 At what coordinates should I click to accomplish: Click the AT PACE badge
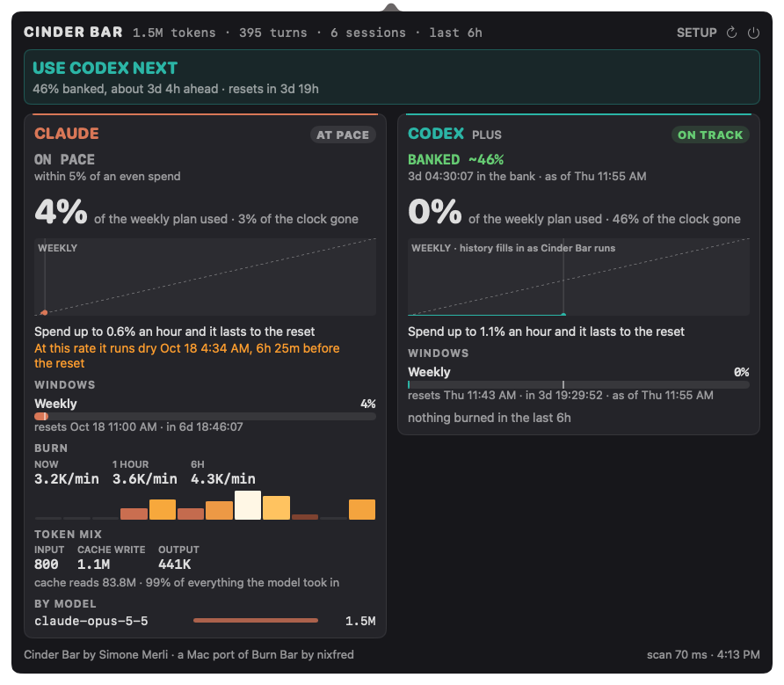(343, 135)
